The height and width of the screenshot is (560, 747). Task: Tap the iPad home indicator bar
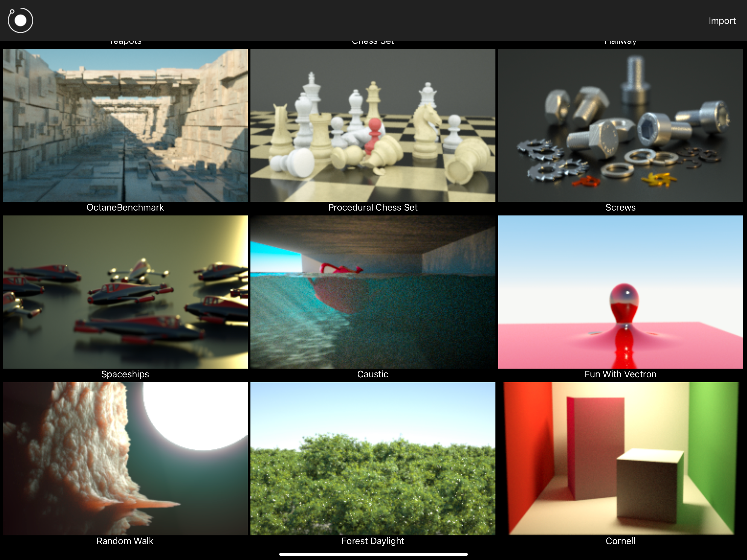click(x=373, y=554)
